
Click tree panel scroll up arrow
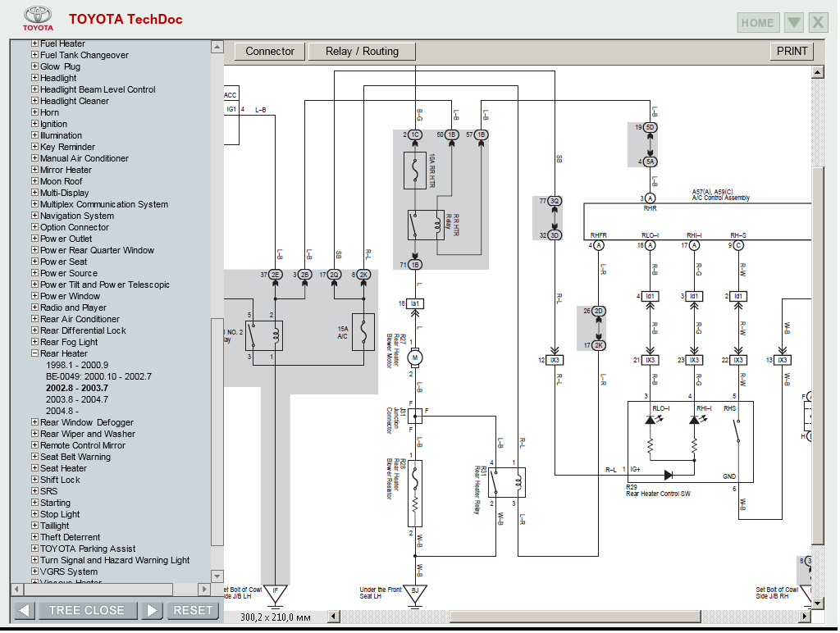click(x=217, y=47)
